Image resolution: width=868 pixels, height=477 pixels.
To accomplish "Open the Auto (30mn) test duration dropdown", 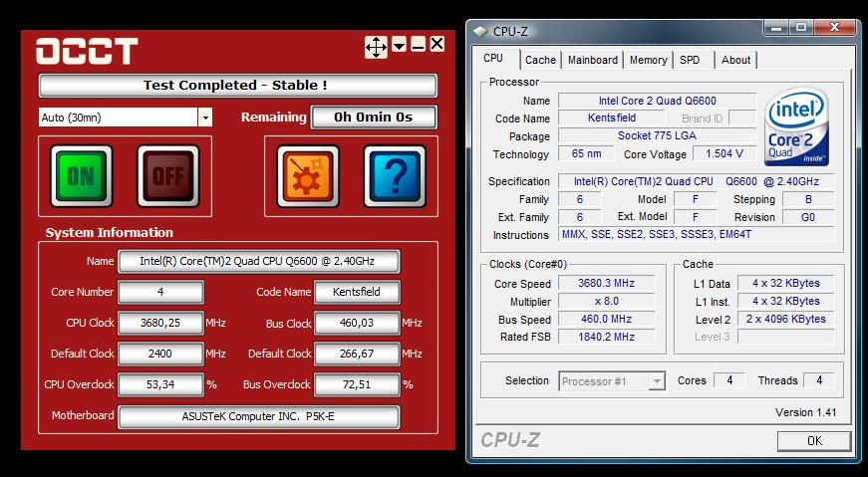I will pos(126,118).
